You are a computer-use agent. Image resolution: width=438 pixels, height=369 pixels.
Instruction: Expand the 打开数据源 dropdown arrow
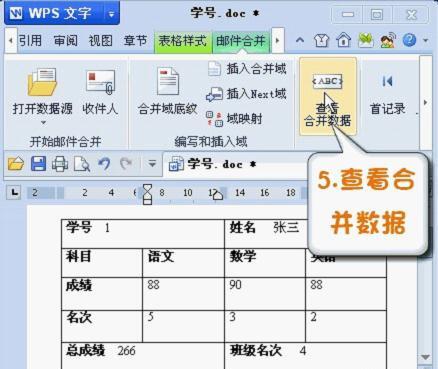point(43,122)
